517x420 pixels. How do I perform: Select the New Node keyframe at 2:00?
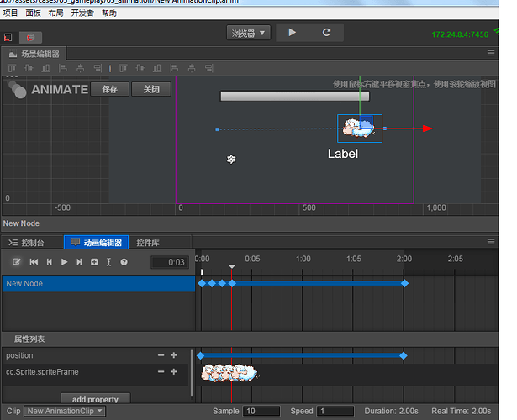click(404, 283)
